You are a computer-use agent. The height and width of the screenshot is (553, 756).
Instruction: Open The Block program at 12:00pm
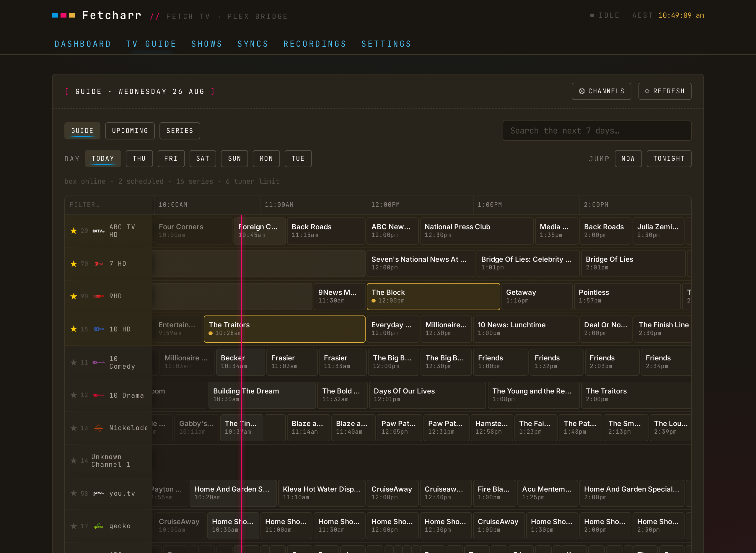pyautogui.click(x=434, y=297)
